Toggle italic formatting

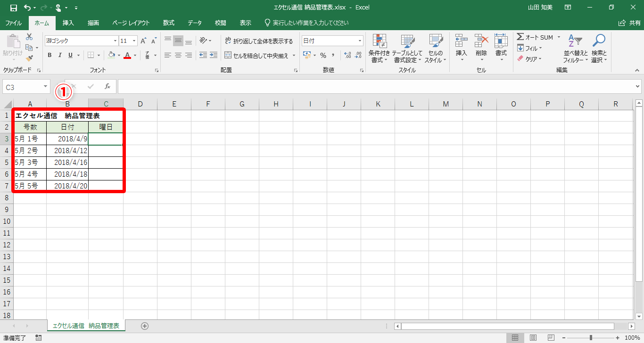click(x=60, y=55)
